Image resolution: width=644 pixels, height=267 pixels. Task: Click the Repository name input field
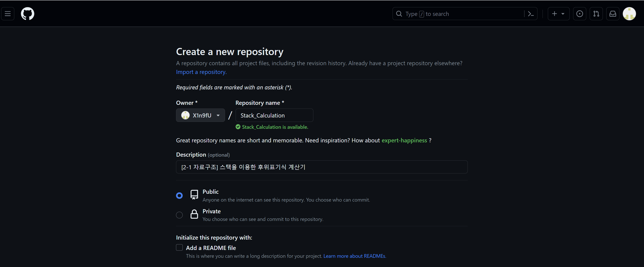[274, 115]
